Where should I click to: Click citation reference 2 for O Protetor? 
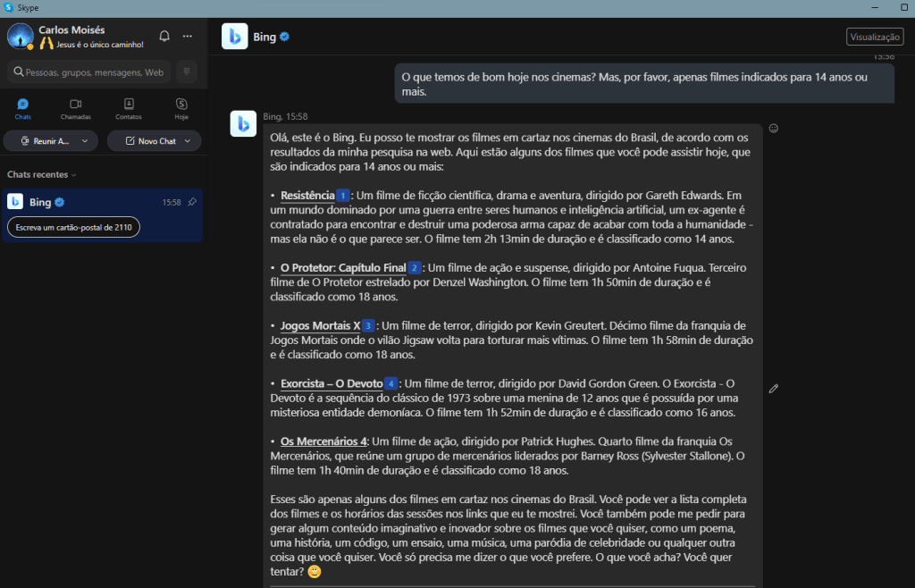tap(414, 268)
